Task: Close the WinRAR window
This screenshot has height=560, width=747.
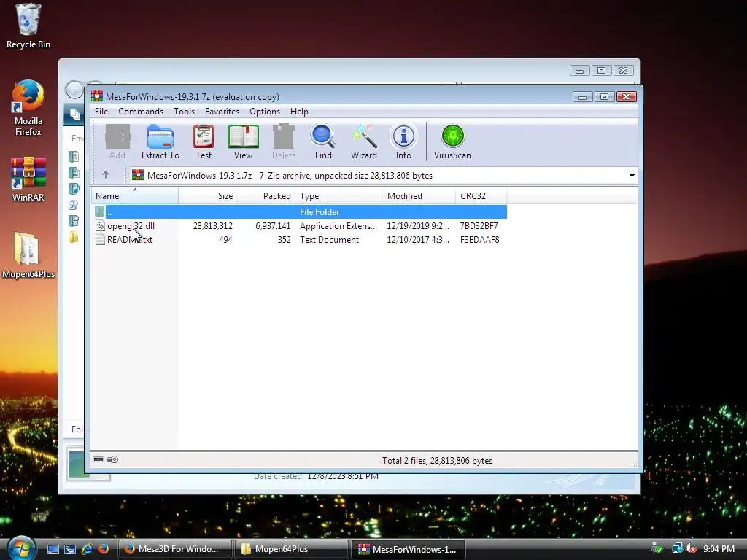Action: (627, 97)
